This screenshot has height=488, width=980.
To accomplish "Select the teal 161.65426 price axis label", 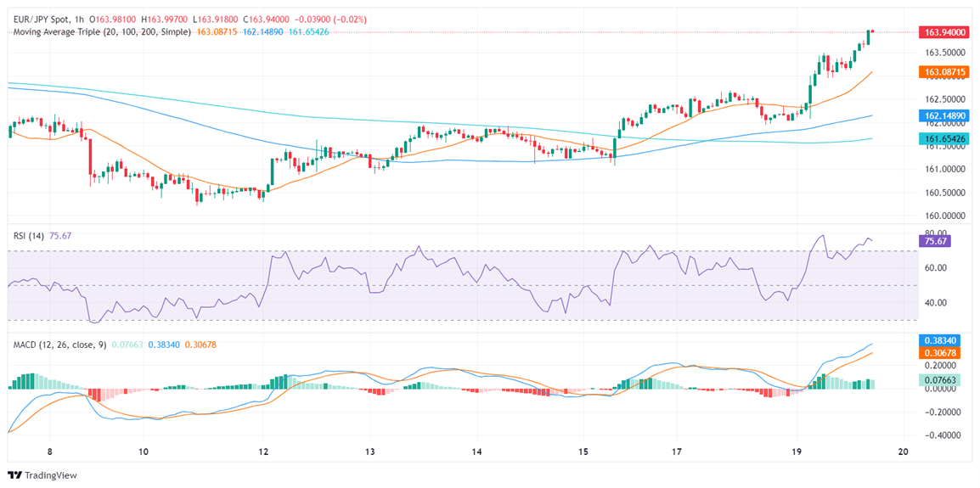I will pos(944,137).
